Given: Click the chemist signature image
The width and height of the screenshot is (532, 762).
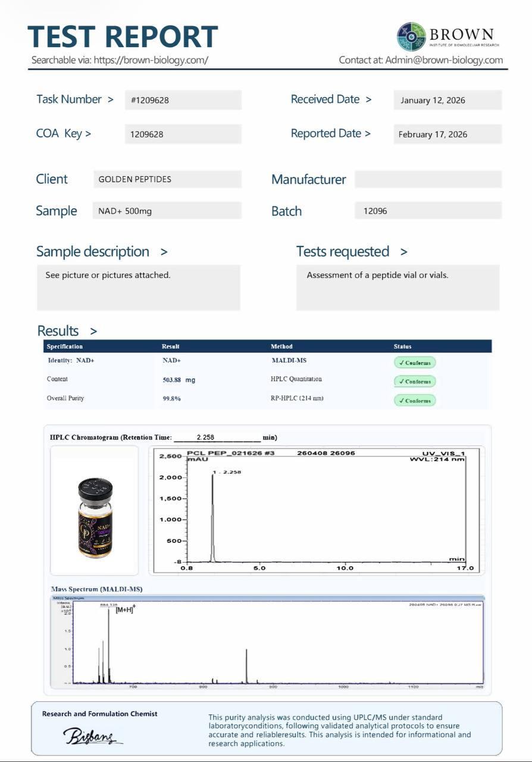Looking at the screenshot, I should click(x=92, y=736).
